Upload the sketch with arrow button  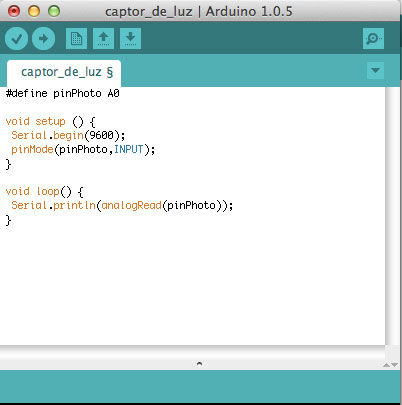click(x=43, y=39)
